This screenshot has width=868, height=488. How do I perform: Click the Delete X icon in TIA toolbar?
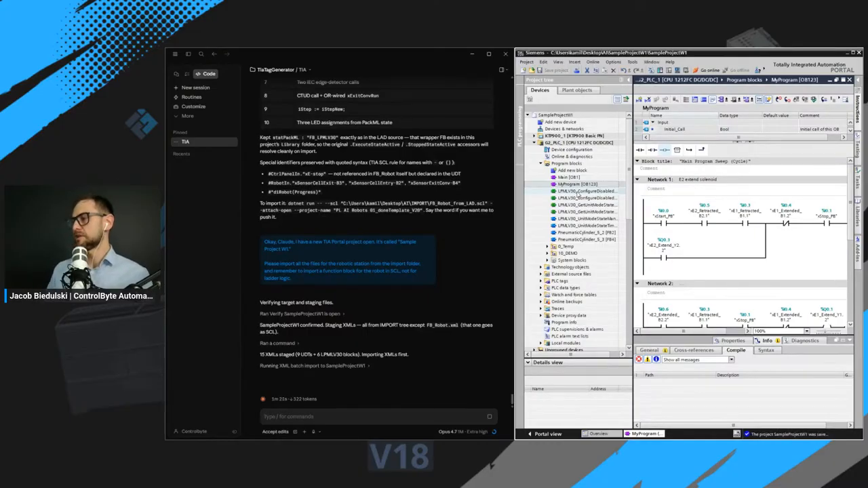[613, 70]
